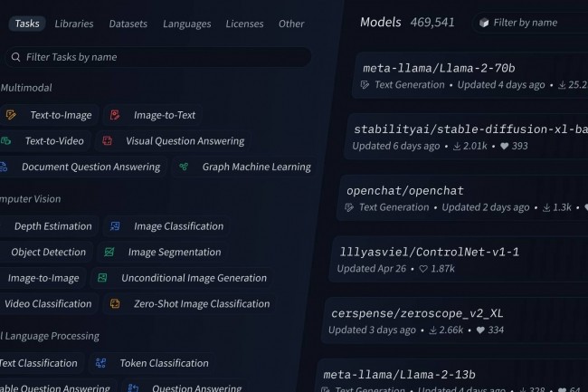Select Unconditional Image Generation

(182, 278)
